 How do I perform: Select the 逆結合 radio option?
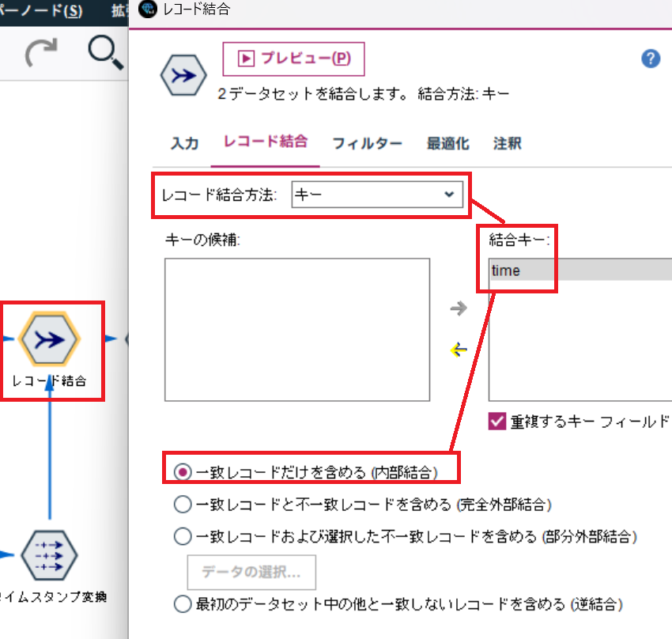tap(183, 604)
